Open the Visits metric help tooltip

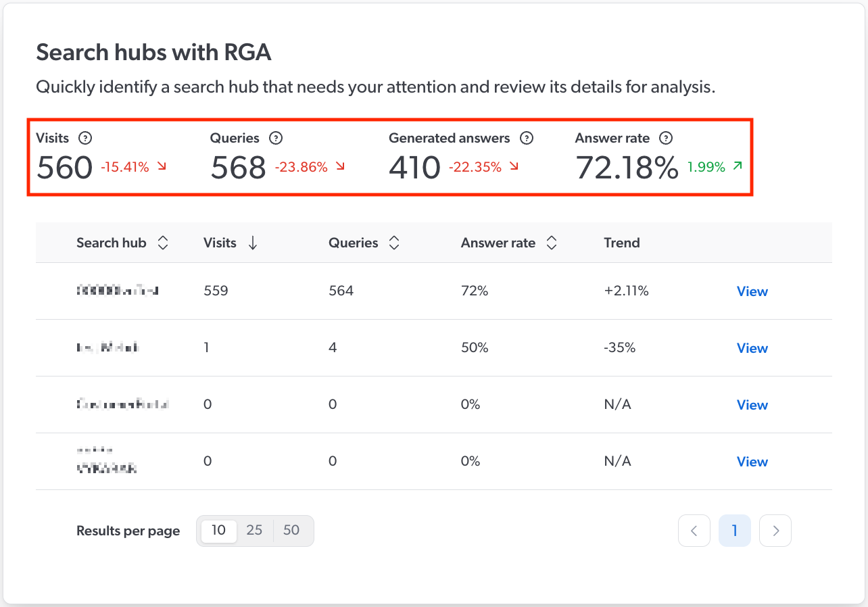point(85,138)
